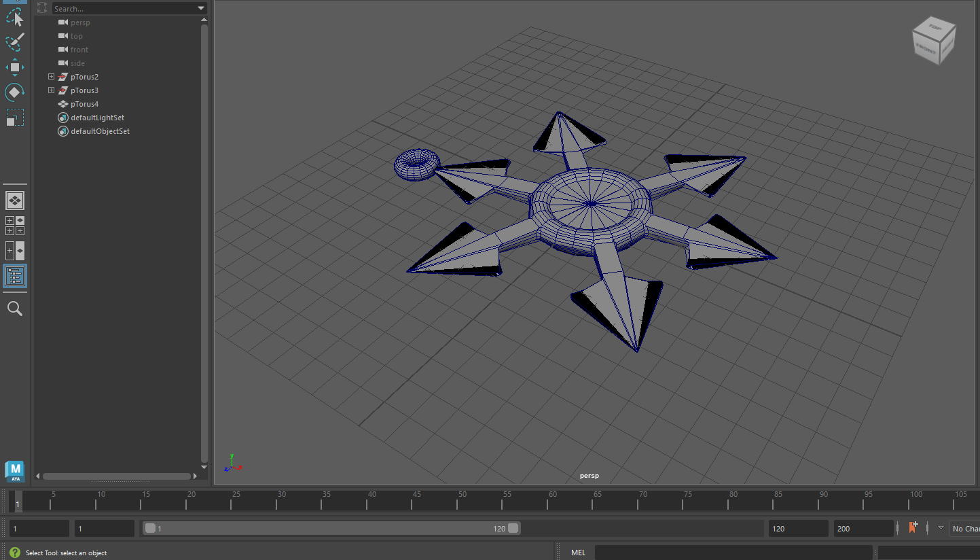The image size is (980, 560).
Task: Activate the Paint Selection tool
Action: [14, 42]
